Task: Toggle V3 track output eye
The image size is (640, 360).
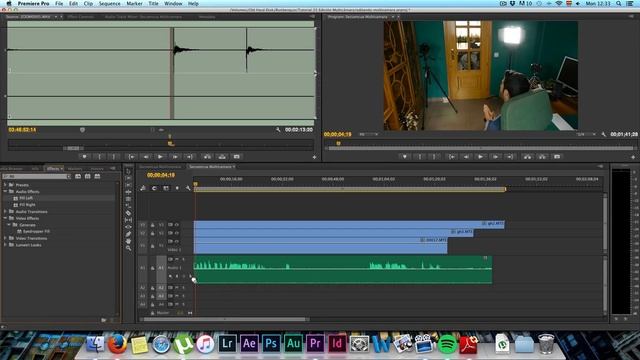Action: [177, 225]
